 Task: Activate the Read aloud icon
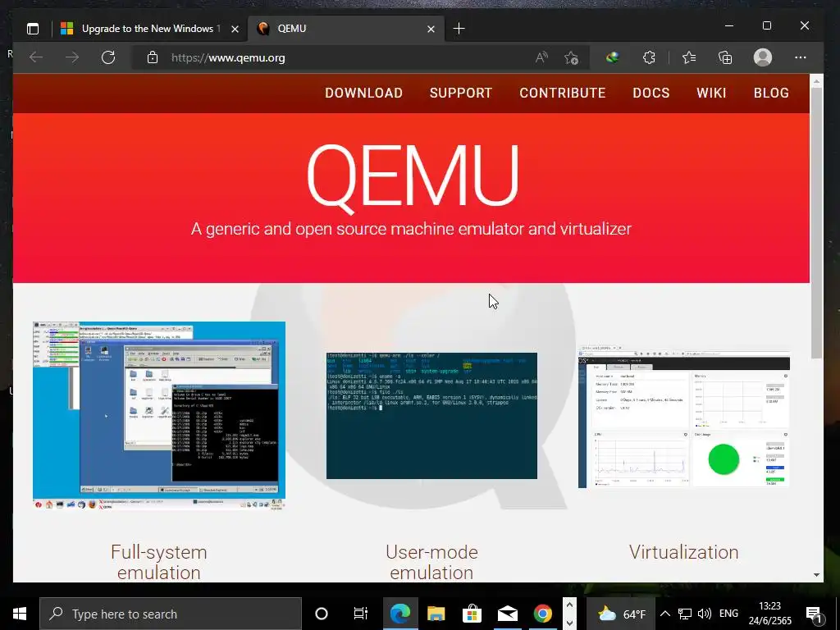(541, 57)
